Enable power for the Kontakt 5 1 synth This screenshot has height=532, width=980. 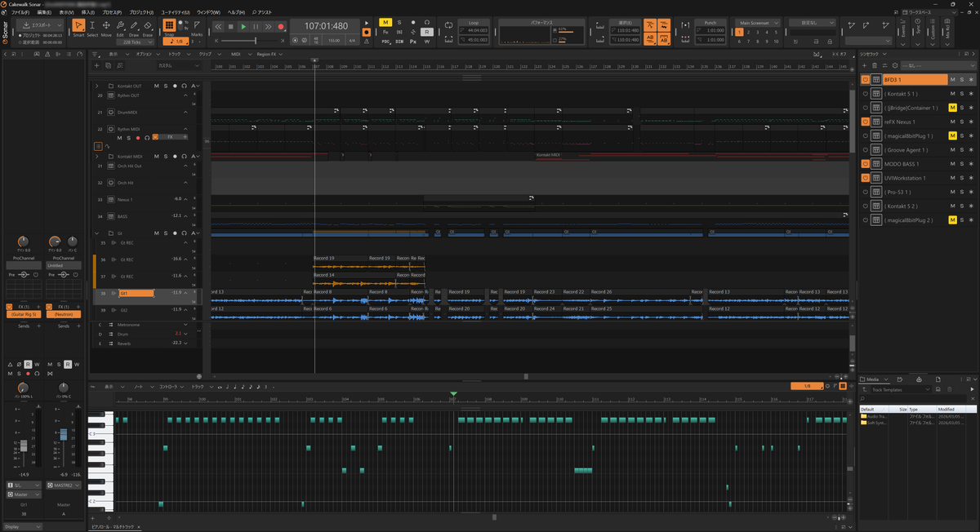click(866, 94)
